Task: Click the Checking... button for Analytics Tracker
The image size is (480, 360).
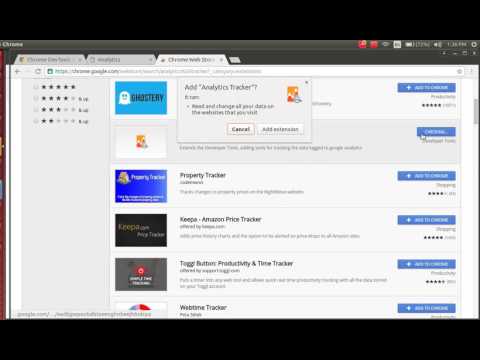Action: tap(436, 132)
